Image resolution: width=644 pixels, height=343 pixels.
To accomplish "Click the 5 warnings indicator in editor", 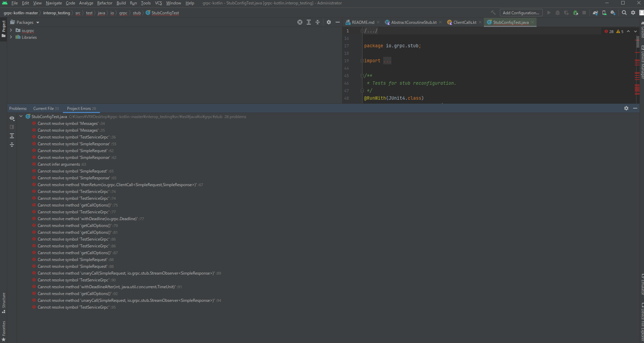I will click(x=620, y=31).
